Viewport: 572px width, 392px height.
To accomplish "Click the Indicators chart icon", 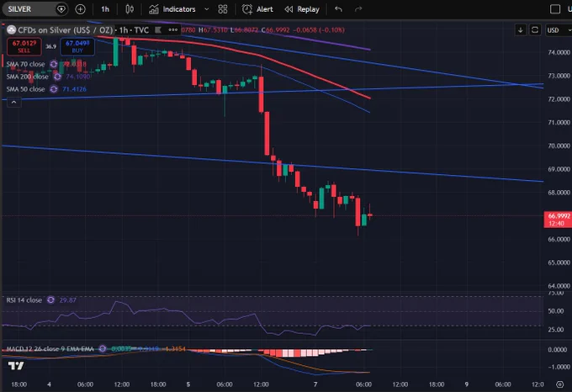I will (x=154, y=9).
